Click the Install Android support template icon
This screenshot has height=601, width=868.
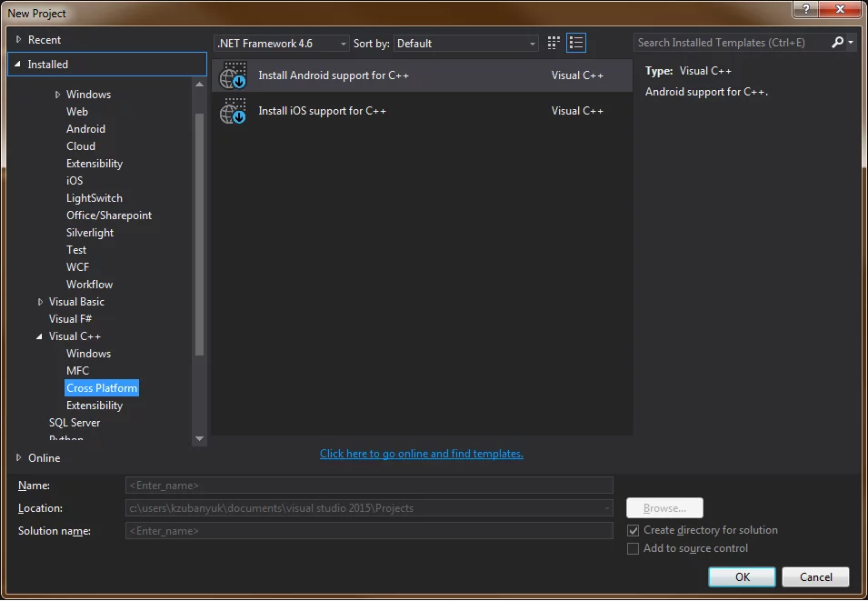coord(234,75)
